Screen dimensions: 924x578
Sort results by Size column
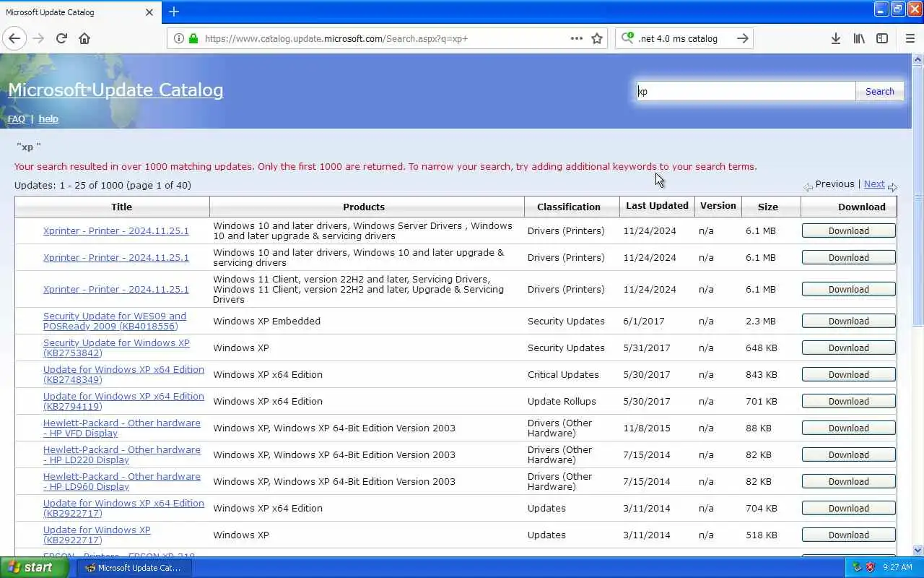click(768, 207)
